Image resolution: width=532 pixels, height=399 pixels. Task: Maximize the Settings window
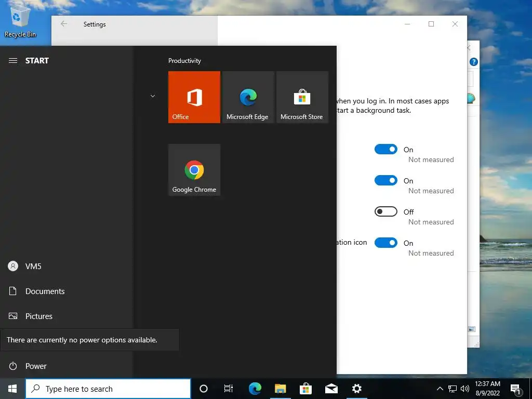coord(431,24)
